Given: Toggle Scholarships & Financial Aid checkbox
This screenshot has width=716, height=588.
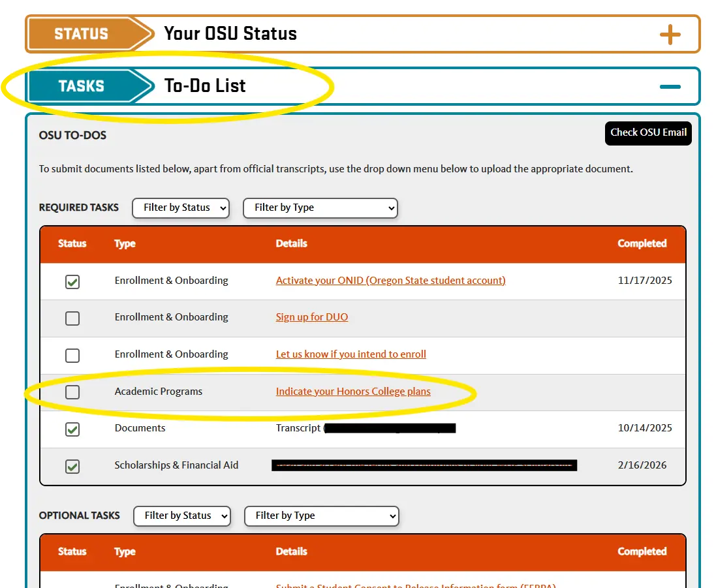Looking at the screenshot, I should click(72, 466).
